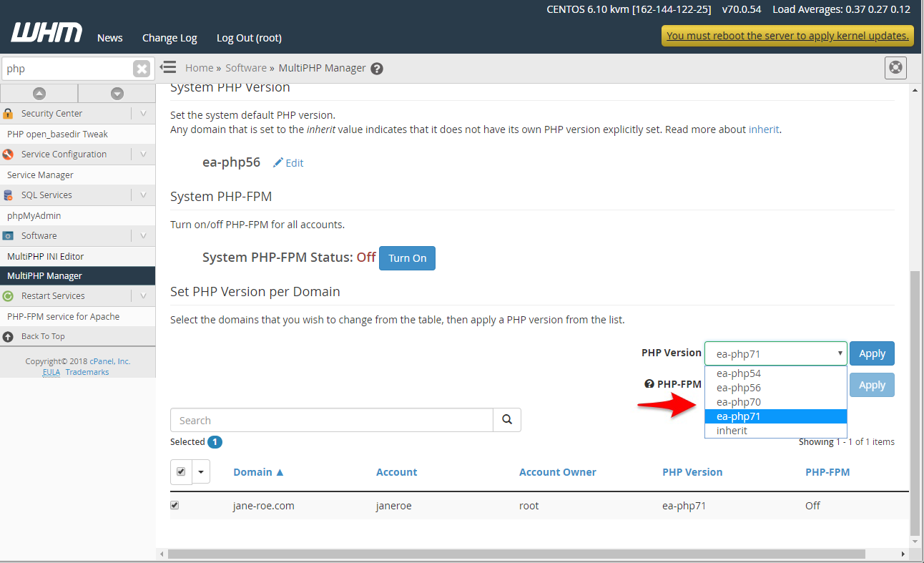Click the PHP-FPM question mark help icon
924x563 pixels.
coord(649,383)
